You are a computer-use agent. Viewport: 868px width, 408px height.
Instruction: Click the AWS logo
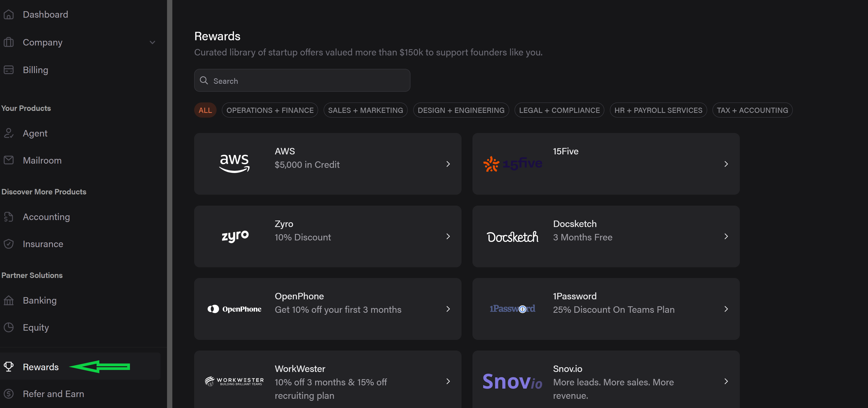pyautogui.click(x=234, y=164)
